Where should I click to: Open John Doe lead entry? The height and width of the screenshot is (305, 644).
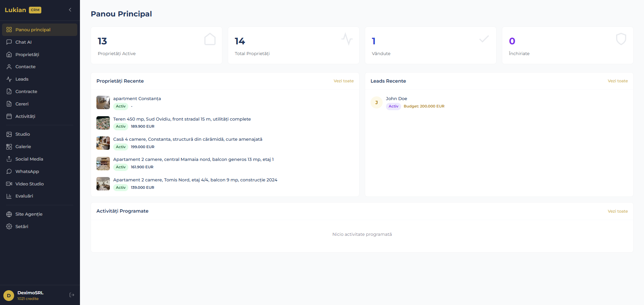click(396, 99)
